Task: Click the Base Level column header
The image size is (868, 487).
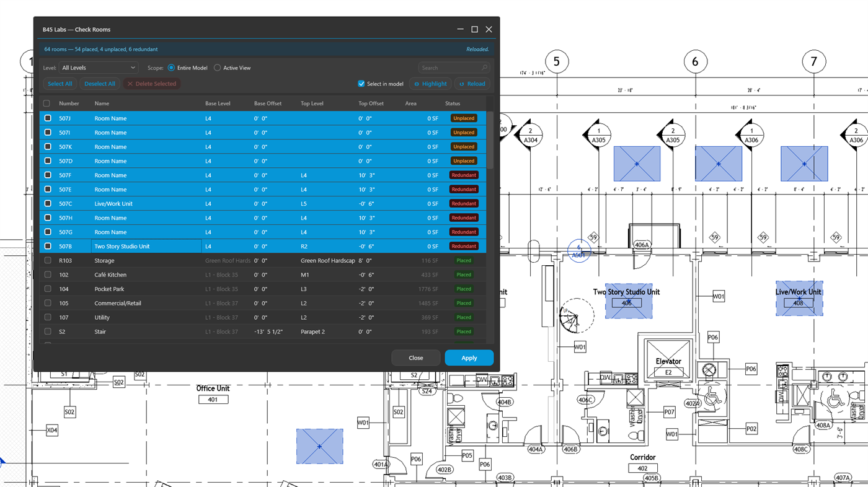Action: (218, 103)
